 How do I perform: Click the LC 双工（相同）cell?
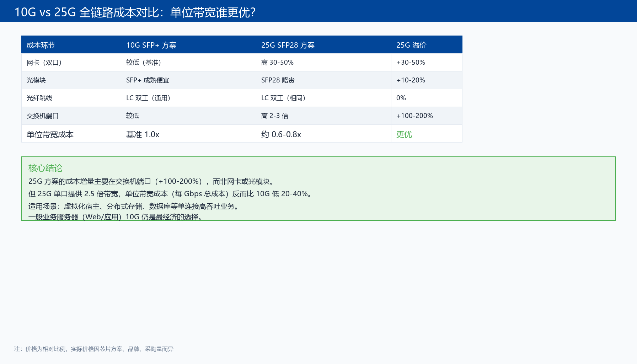[323, 98]
